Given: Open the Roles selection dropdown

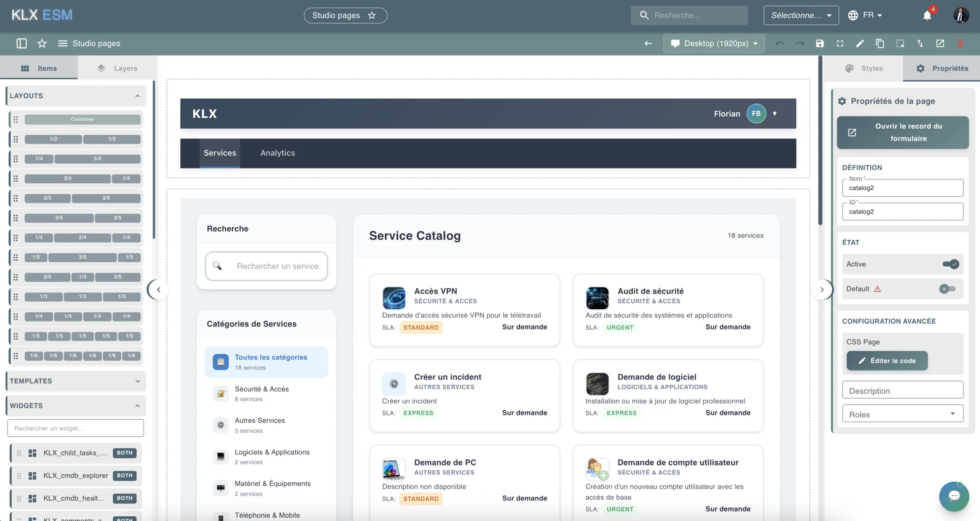Looking at the screenshot, I should pos(902,414).
